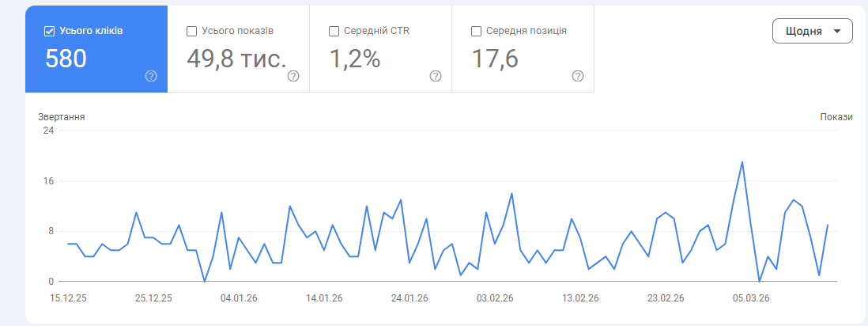Click the 05.03.26 date label
The width and height of the screenshot is (868, 326).
(751, 298)
